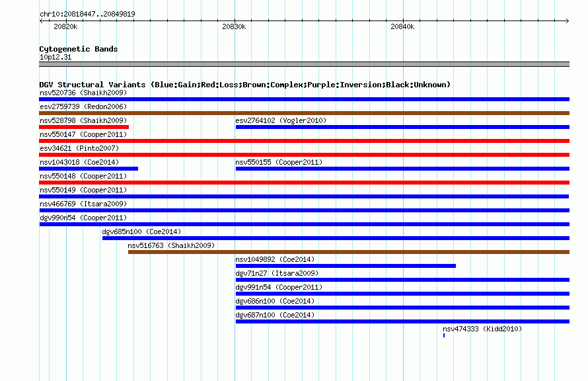
Task: Click the red loss bar under nsv550147
Action: point(304,141)
